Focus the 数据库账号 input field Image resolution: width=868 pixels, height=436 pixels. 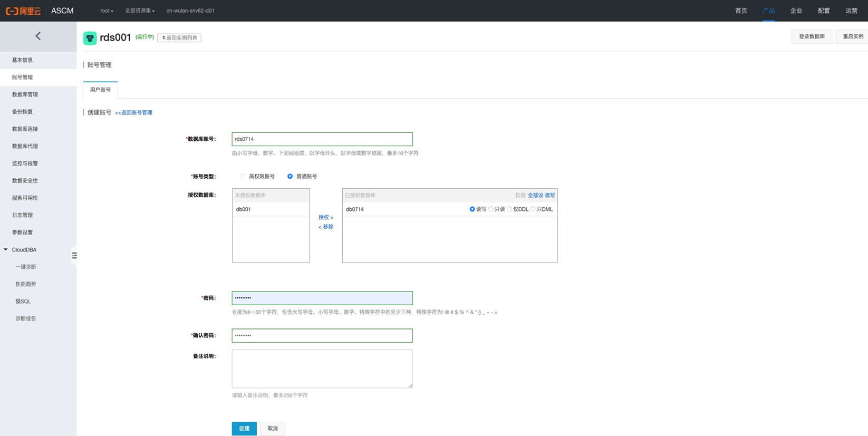(x=322, y=139)
